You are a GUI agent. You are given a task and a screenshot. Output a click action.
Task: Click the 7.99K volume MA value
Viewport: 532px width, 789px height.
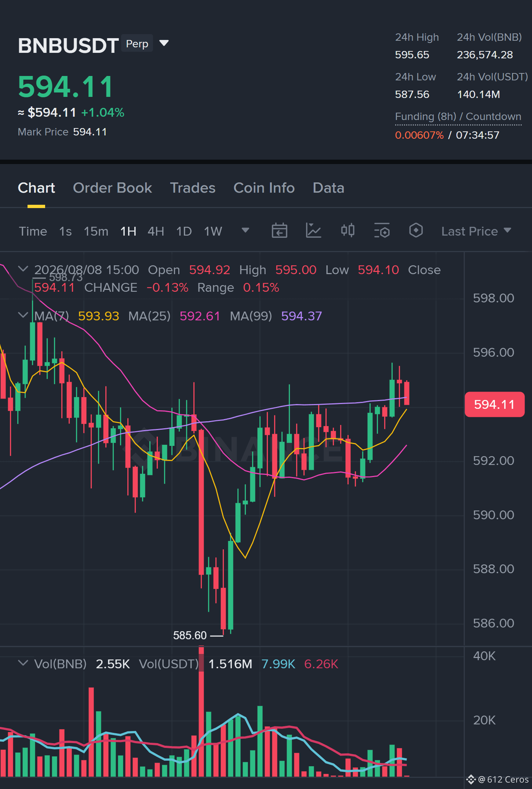278,664
